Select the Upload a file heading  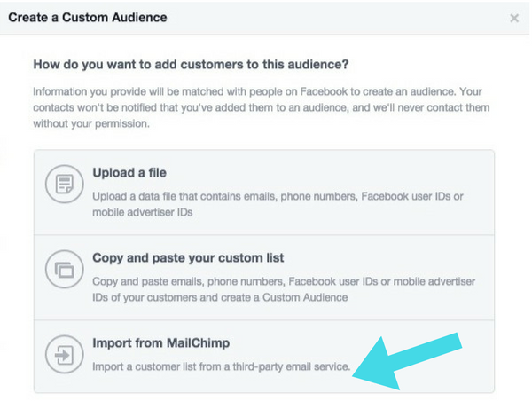[129, 172]
